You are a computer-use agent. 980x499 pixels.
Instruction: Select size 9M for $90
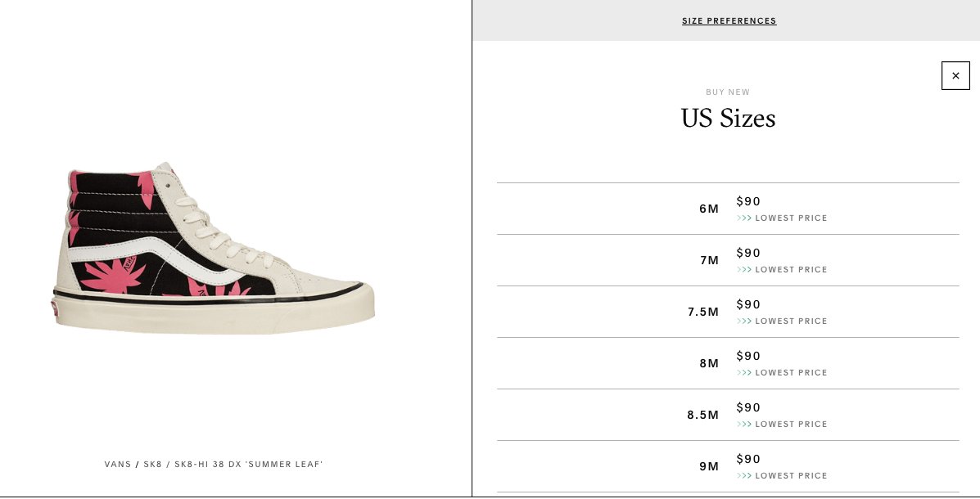[x=728, y=466]
